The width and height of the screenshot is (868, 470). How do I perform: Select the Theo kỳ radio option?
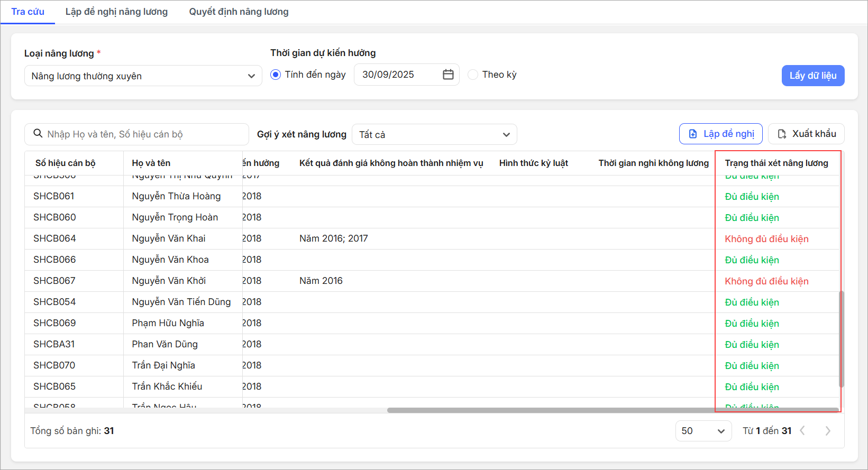point(473,75)
